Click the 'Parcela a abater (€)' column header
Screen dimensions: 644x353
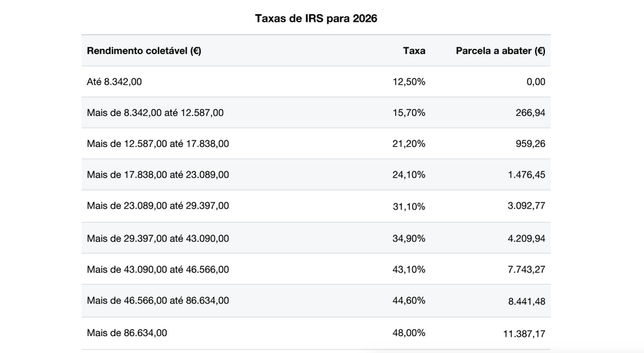[x=500, y=51]
